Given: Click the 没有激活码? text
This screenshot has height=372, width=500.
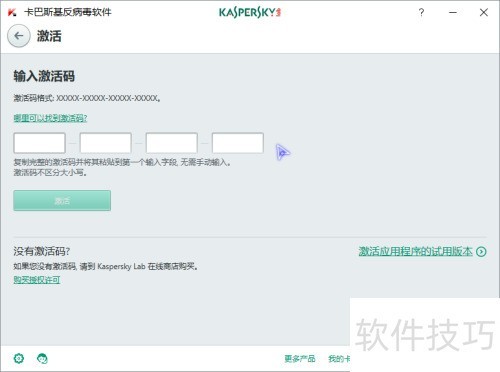Looking at the screenshot, I should point(42,251).
